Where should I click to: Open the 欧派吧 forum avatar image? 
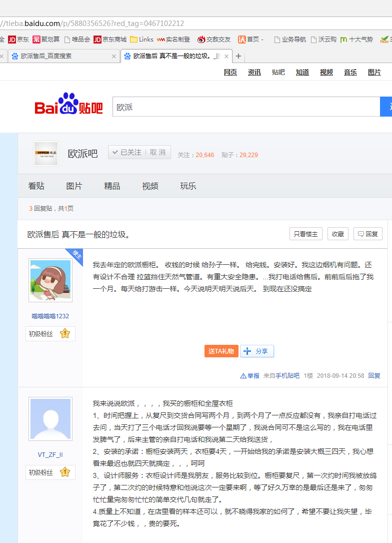46,153
